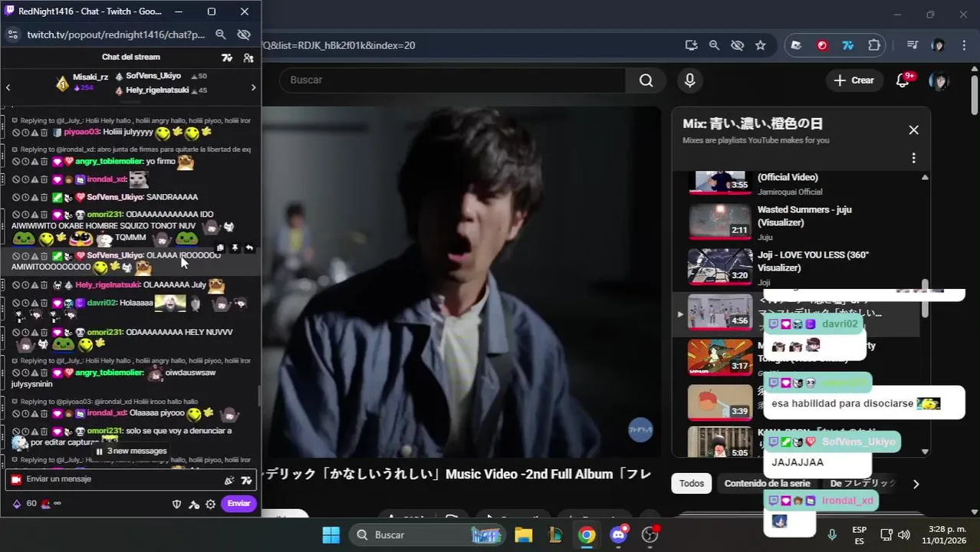
Task: Open the emote picker icon in chat input
Action: (x=229, y=480)
